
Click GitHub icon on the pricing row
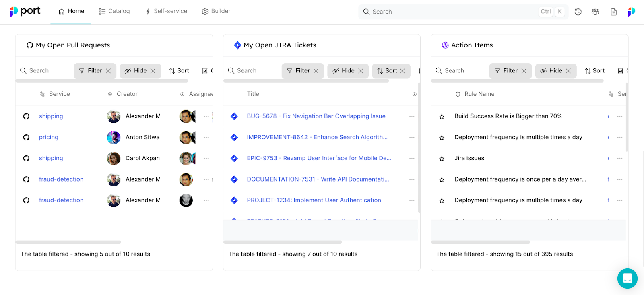26,138
